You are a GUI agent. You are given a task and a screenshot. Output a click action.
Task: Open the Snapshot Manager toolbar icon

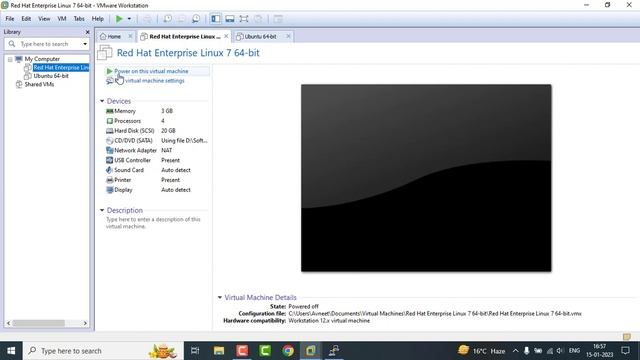point(196,19)
